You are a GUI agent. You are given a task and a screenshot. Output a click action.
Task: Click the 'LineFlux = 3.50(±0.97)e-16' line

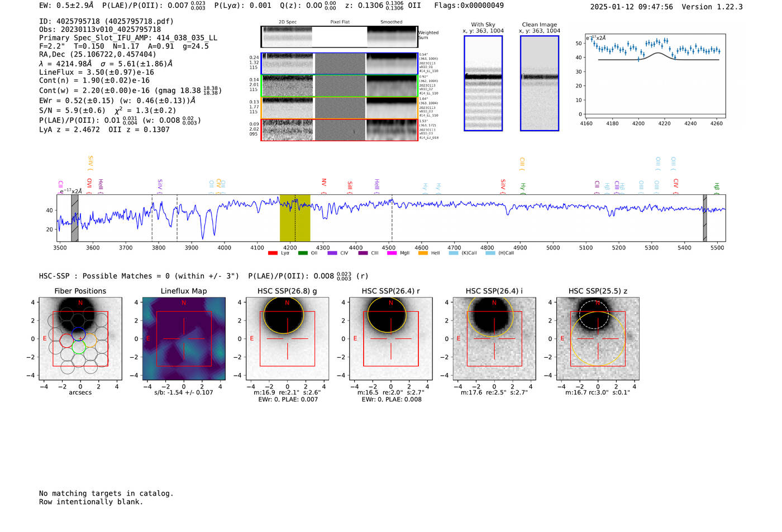tap(97, 73)
